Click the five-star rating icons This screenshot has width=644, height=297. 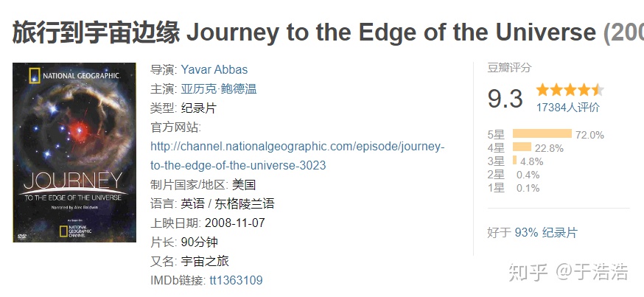570,90
